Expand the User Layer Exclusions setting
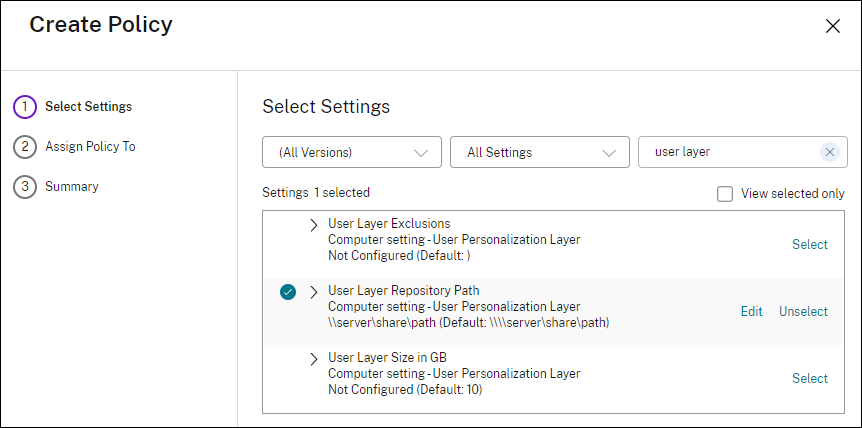Screen dimensions: 862x428 pos(314,224)
